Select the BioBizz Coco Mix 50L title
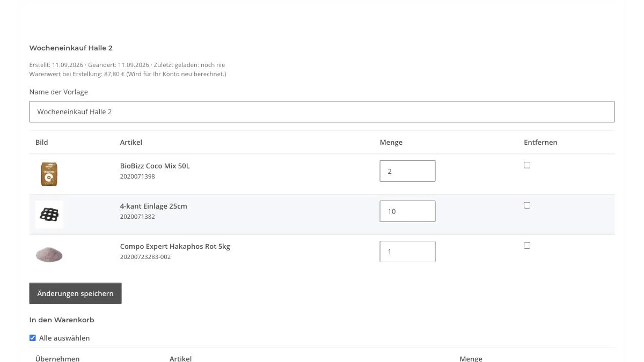Image resolution: width=644 pixels, height=362 pixels. click(155, 166)
